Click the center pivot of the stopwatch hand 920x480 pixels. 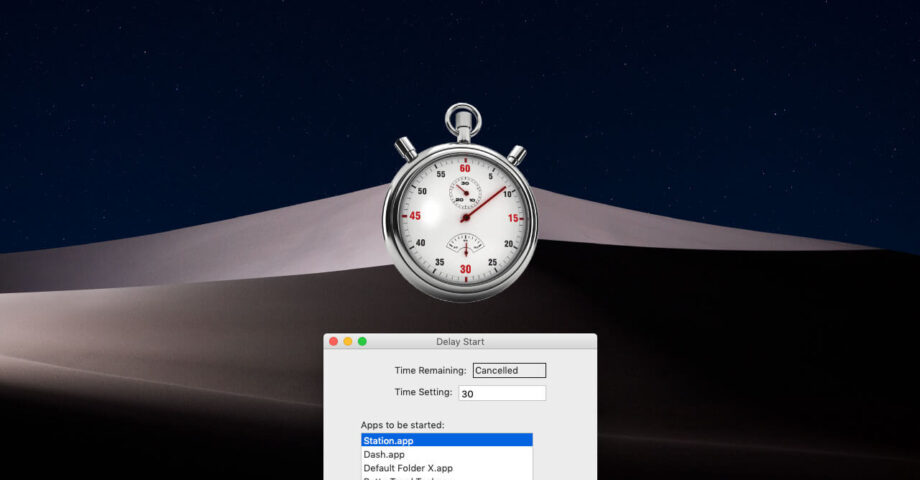click(464, 217)
